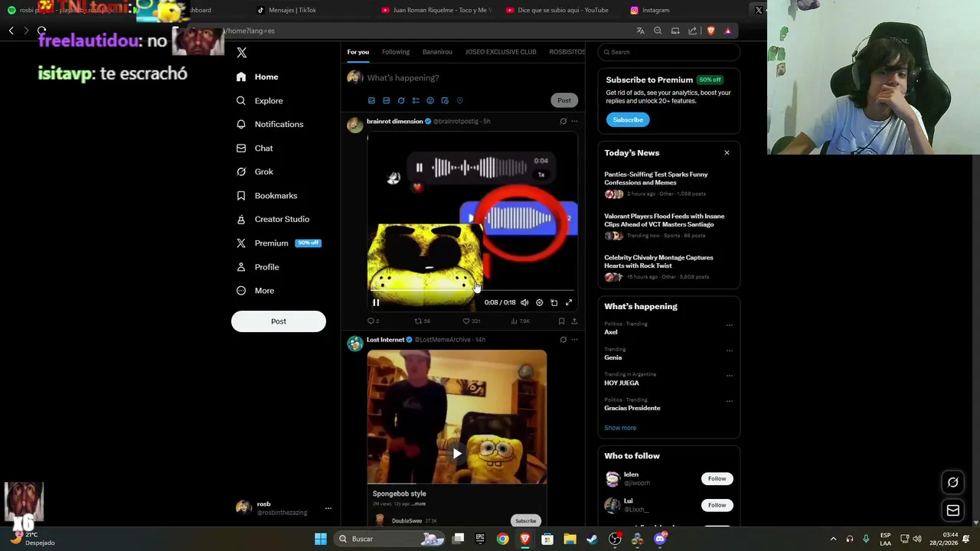
Task: Open the account menu next to rosb
Action: click(328, 508)
